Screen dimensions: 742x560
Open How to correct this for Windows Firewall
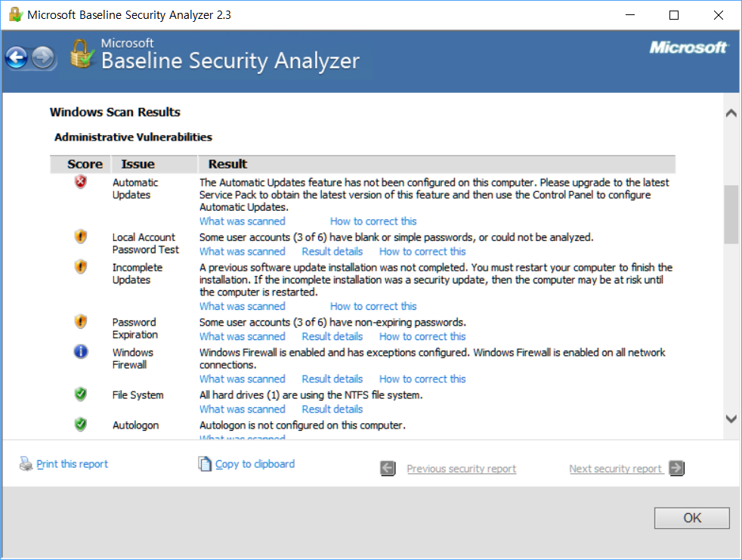(x=422, y=379)
